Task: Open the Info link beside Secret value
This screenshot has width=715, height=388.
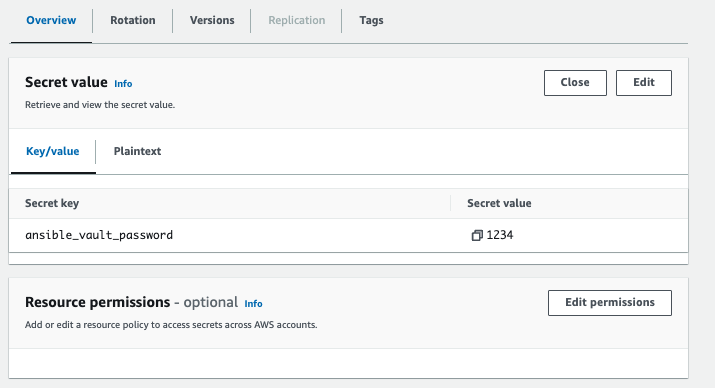Action: [x=123, y=84]
